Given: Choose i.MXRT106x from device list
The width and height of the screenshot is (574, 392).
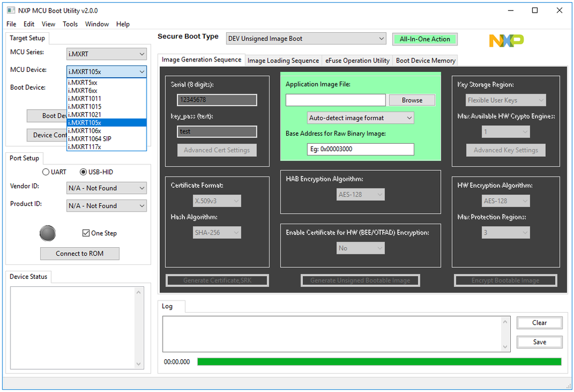Looking at the screenshot, I should click(x=106, y=131).
